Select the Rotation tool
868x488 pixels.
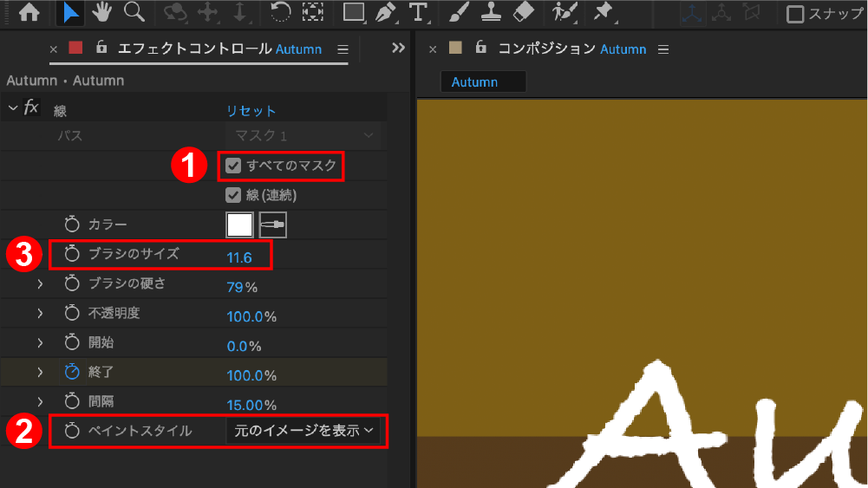280,12
